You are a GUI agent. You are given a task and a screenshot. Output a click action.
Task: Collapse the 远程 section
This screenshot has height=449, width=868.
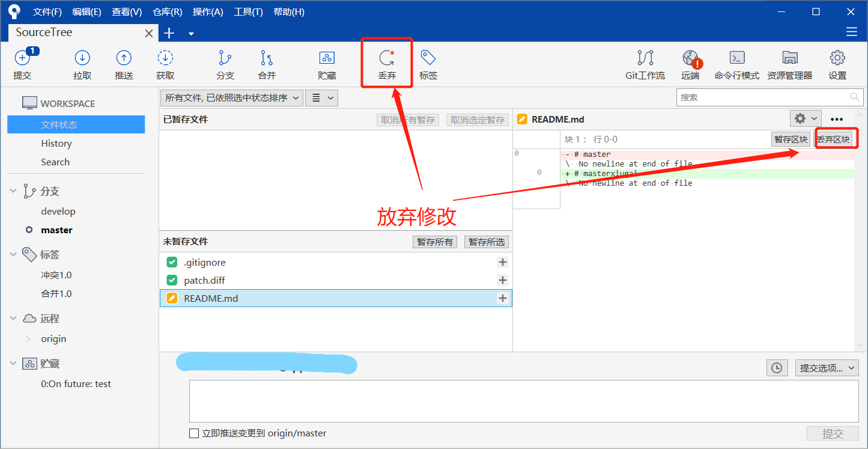[13, 319]
